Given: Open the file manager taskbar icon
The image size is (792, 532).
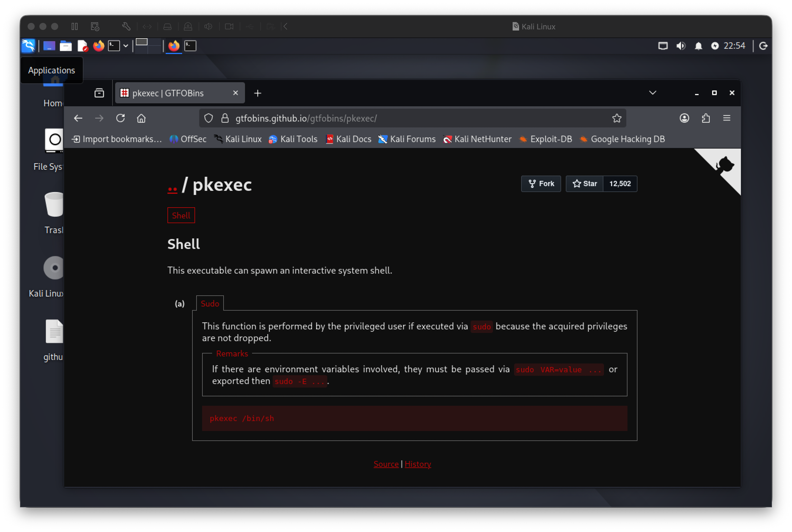Looking at the screenshot, I should [x=66, y=46].
